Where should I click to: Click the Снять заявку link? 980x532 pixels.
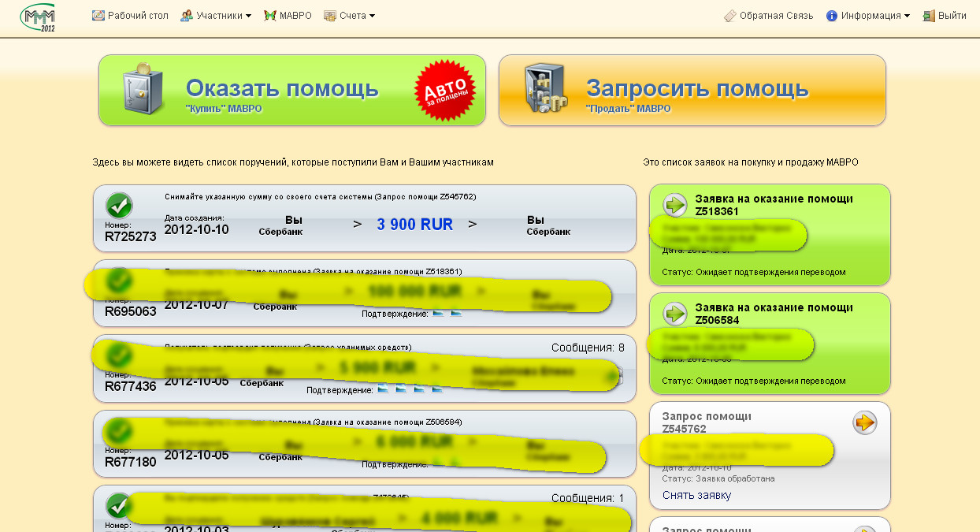[x=696, y=495]
